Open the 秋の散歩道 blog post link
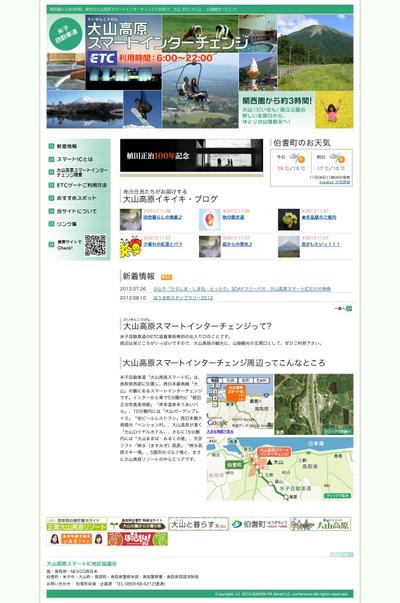400x603 pixels. [233, 217]
